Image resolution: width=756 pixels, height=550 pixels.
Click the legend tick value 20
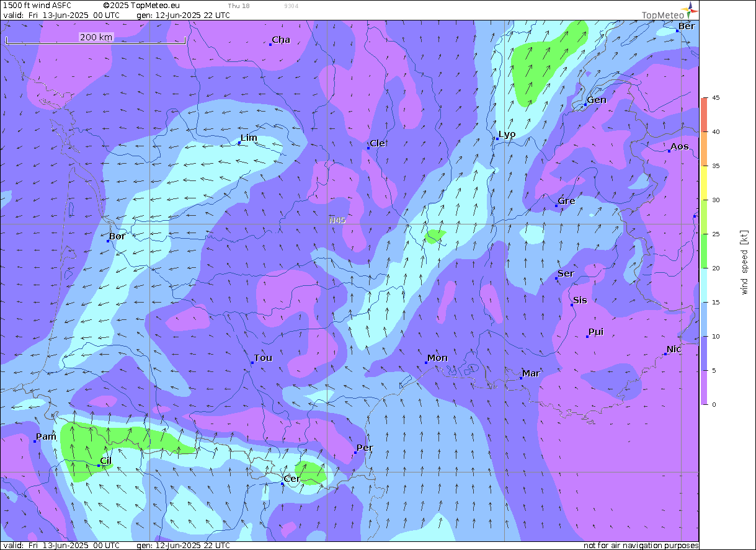pyautogui.click(x=716, y=268)
